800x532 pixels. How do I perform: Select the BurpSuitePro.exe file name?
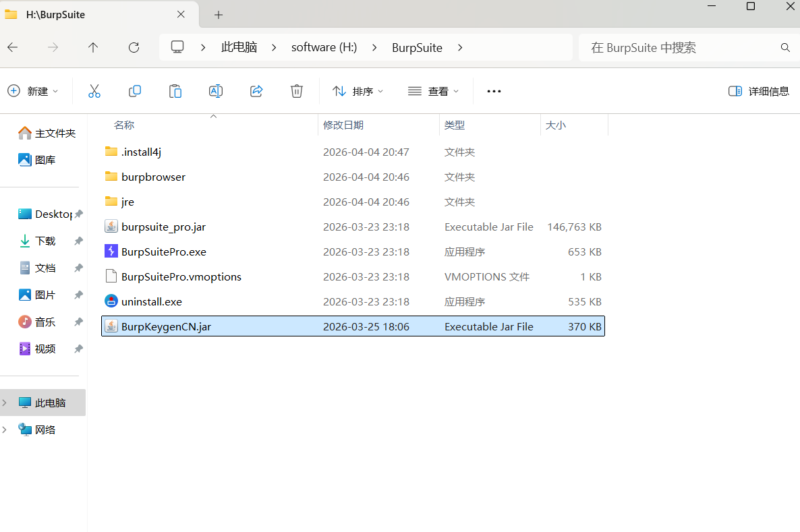[164, 252]
